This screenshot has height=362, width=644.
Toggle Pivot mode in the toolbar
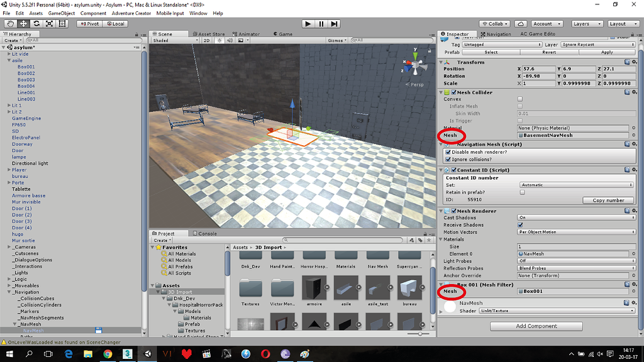[x=89, y=23]
